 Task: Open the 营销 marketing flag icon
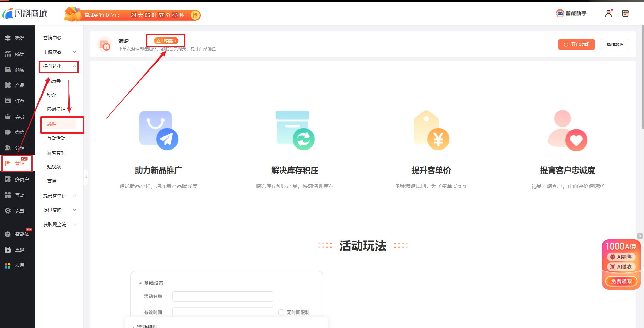8,163
